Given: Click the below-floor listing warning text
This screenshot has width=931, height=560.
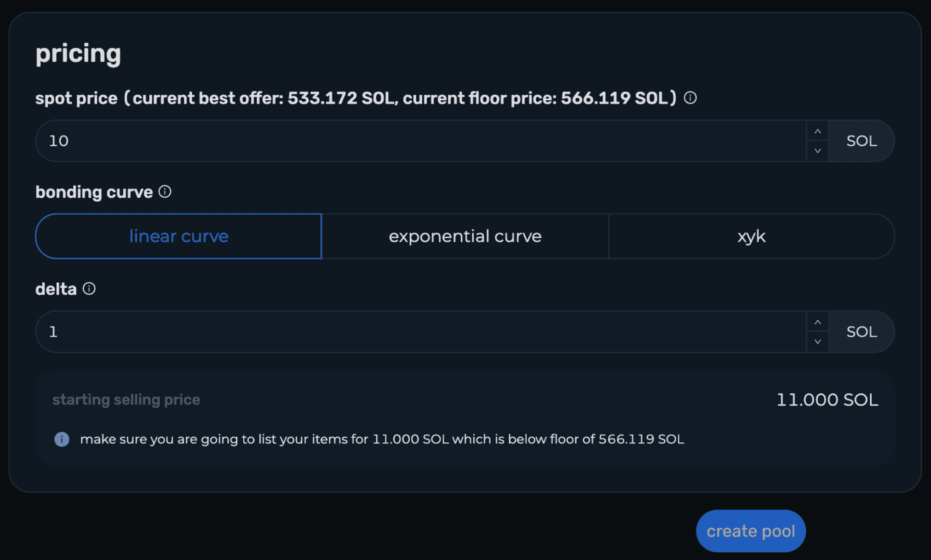Looking at the screenshot, I should pos(382,439).
